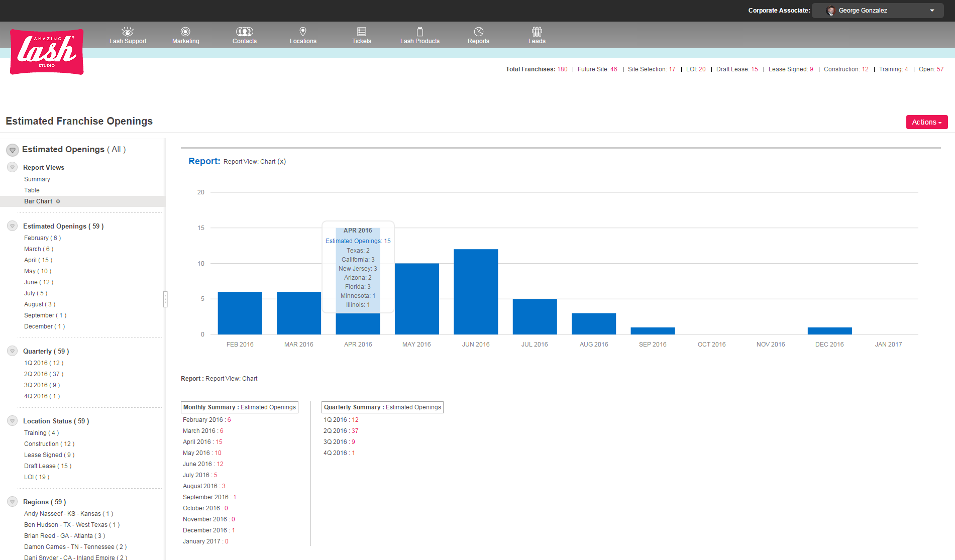Open the Reports pie chart icon

479,31
